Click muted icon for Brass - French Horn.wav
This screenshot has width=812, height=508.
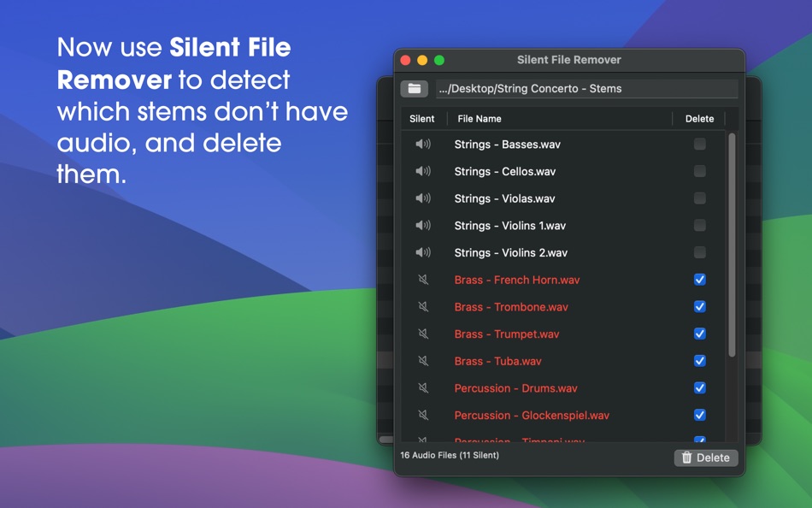[x=423, y=280]
